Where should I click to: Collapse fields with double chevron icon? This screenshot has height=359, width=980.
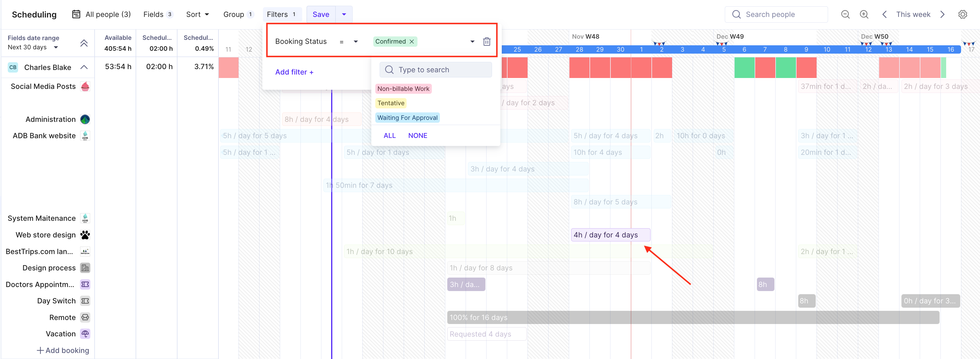pos(84,43)
